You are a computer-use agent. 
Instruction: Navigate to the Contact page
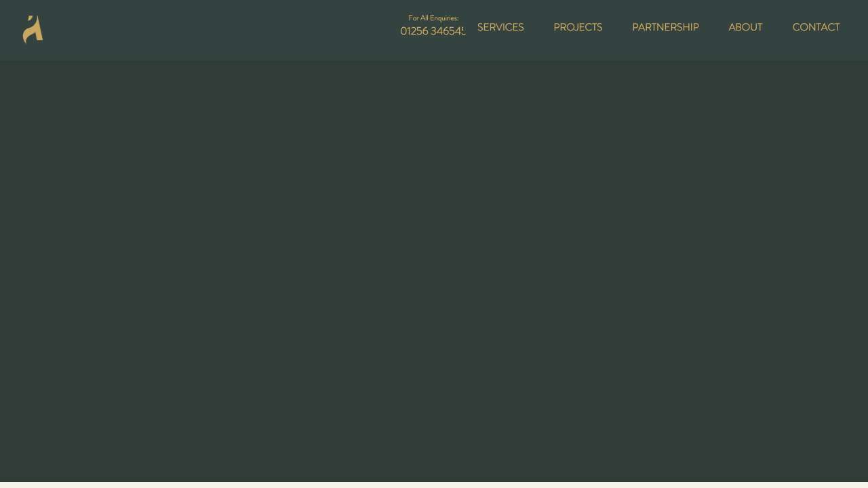pos(816,27)
